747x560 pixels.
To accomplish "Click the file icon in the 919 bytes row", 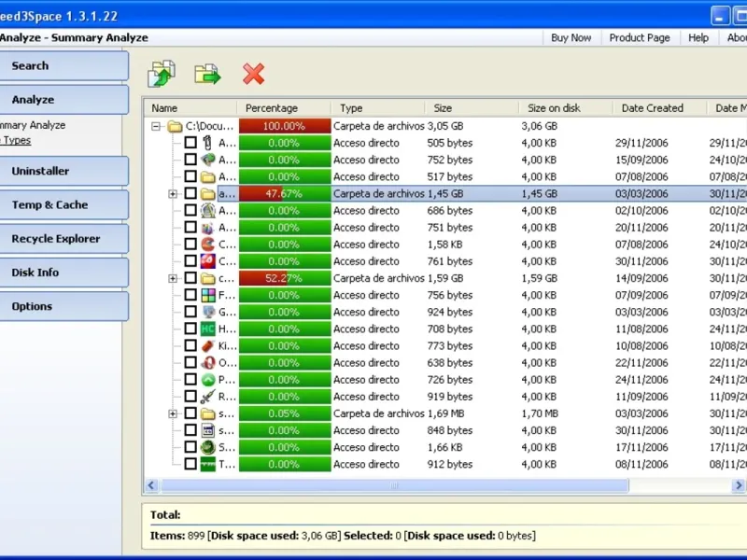I will pos(207,396).
